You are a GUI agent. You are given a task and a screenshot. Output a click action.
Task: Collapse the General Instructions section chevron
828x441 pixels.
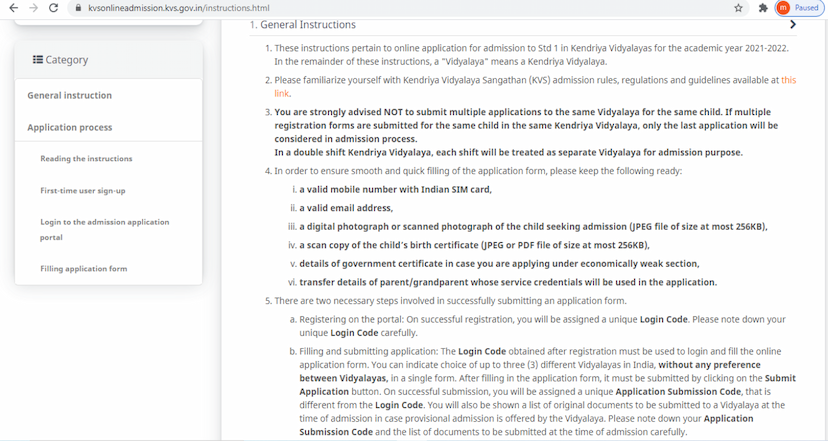[x=793, y=25]
